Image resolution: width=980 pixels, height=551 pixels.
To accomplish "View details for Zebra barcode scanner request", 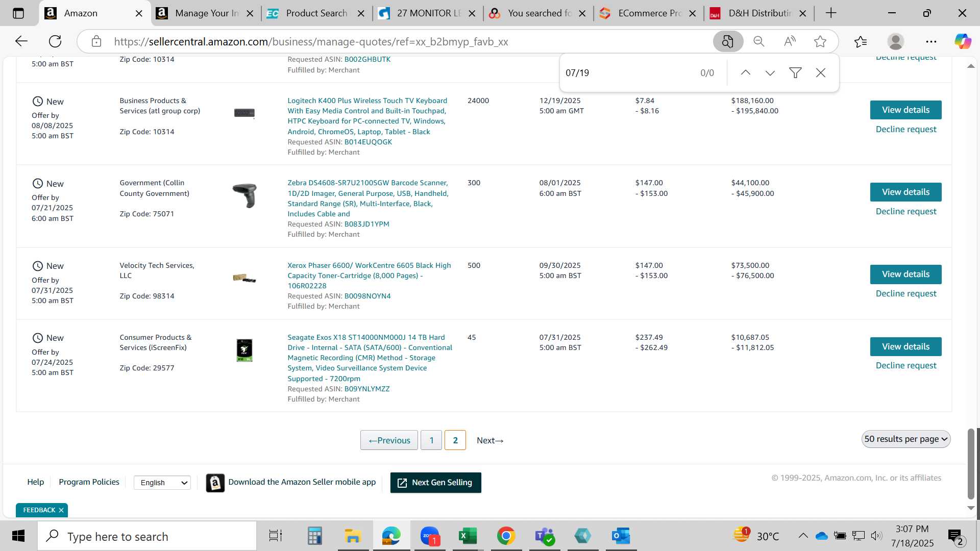I will 905,192.
